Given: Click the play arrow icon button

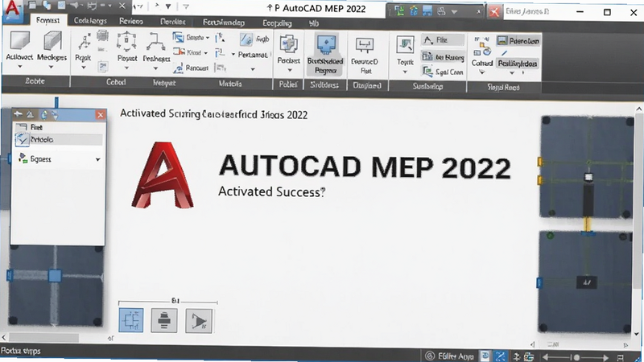Looking at the screenshot, I should (x=199, y=320).
